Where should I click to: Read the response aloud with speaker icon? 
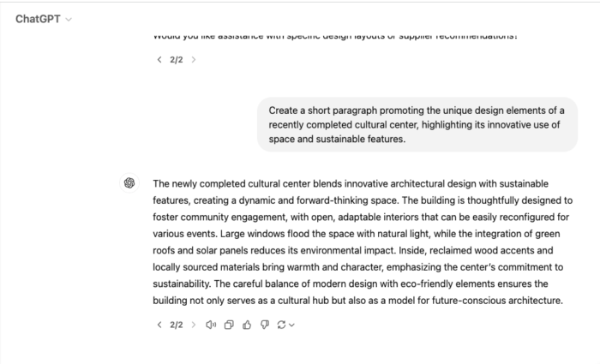211,325
